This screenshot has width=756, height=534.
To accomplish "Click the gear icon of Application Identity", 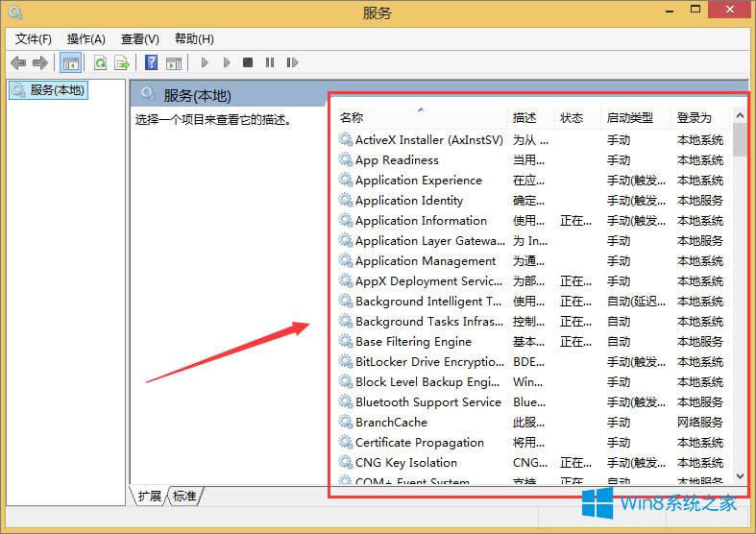I will pyautogui.click(x=345, y=200).
